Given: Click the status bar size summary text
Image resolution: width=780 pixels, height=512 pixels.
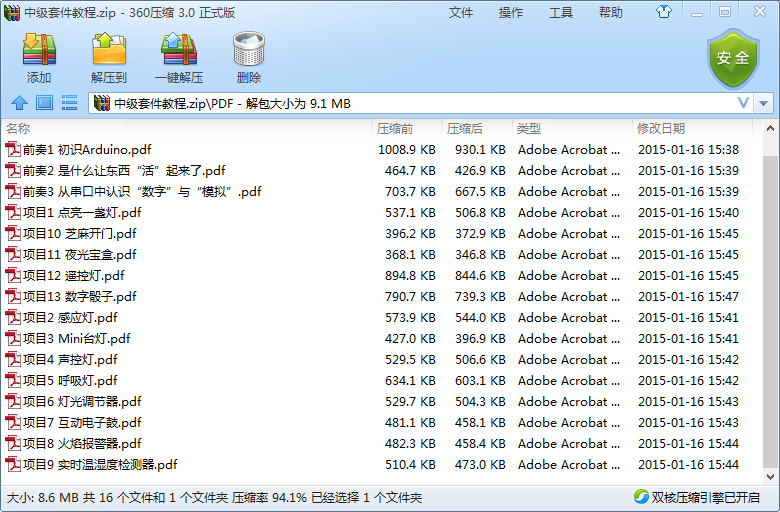Looking at the screenshot, I should click(214, 497).
